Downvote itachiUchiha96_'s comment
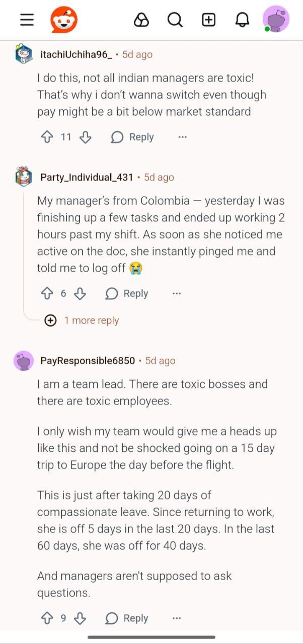Viewport: 303px width, 644px height. (85, 136)
